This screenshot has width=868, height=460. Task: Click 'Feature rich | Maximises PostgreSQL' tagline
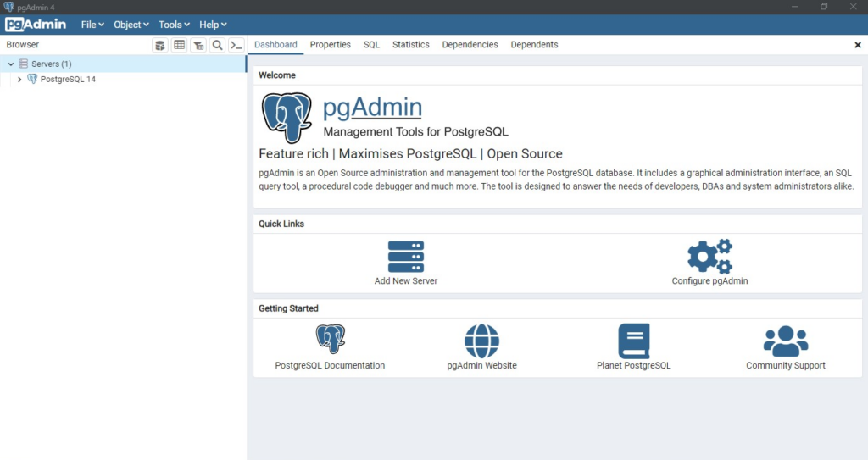pyautogui.click(x=411, y=154)
